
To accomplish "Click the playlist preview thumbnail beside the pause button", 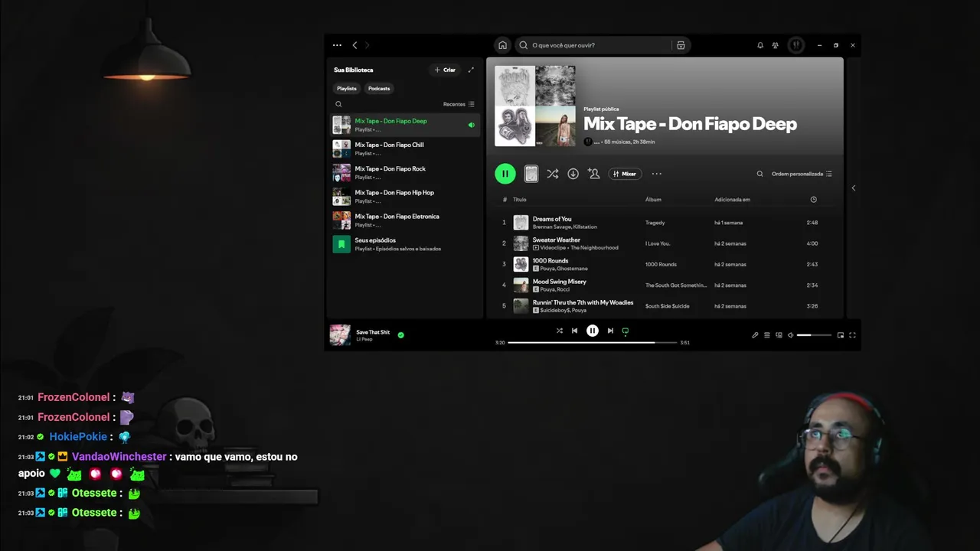I will (531, 174).
